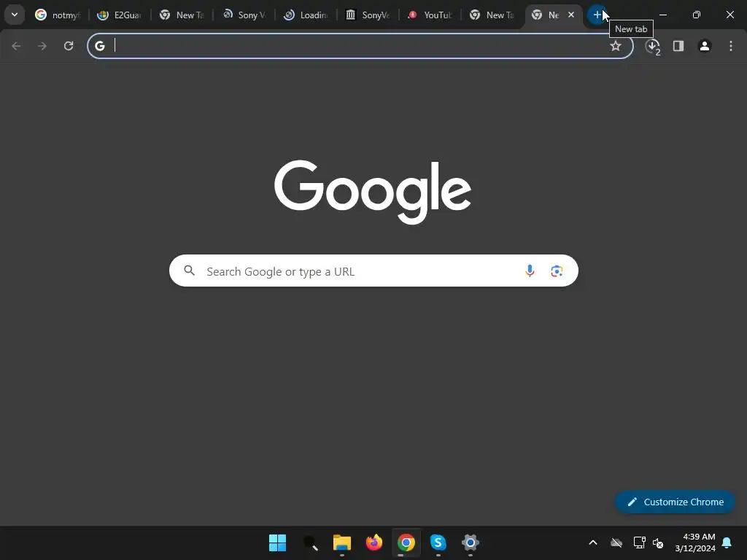This screenshot has width=747, height=560.
Task: Start voice search with the microphone
Action: [530, 271]
